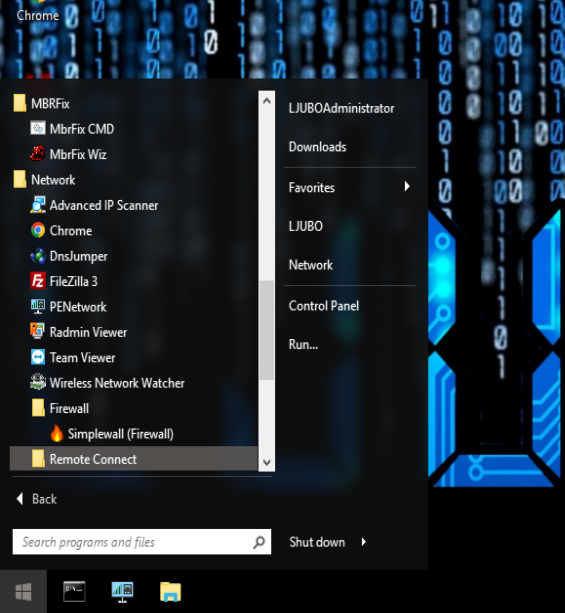This screenshot has width=565, height=613.
Task: Launch Team Viewer
Action: 133,358
